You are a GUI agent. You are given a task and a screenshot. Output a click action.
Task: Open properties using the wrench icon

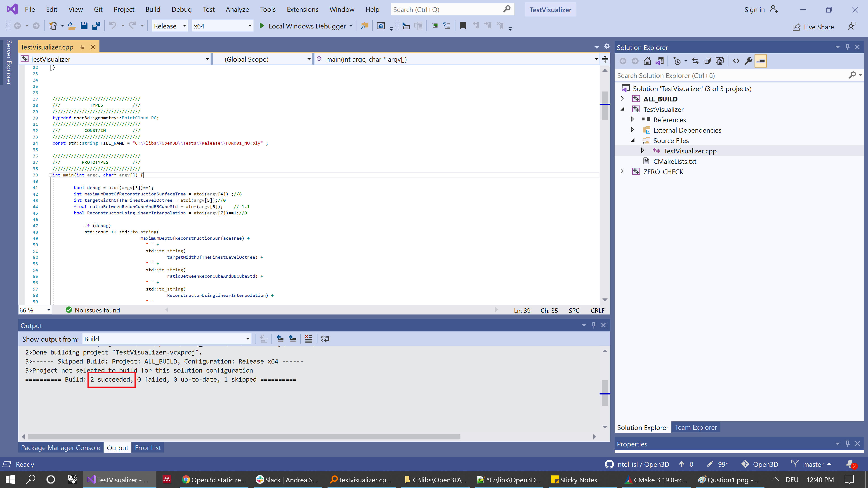click(748, 61)
